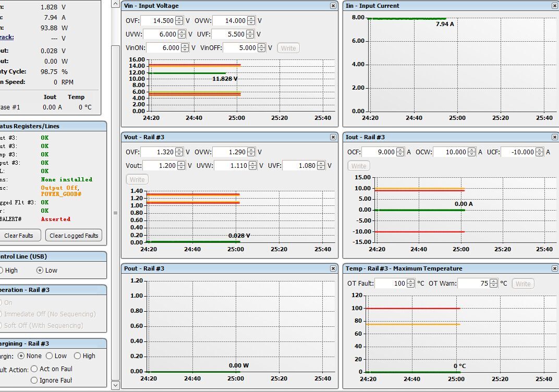Click the Iout UCF value field
Viewport: 559px width, 392px height.
click(518, 152)
